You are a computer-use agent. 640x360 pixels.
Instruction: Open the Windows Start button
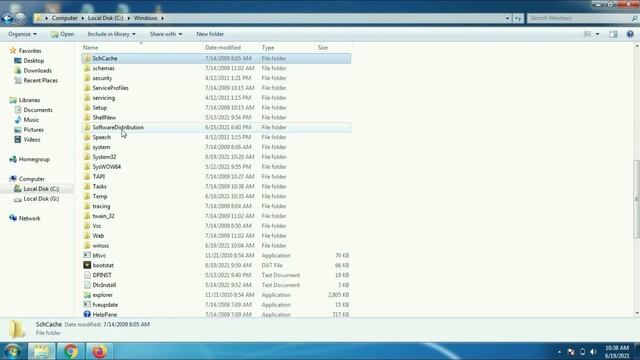pyautogui.click(x=13, y=351)
